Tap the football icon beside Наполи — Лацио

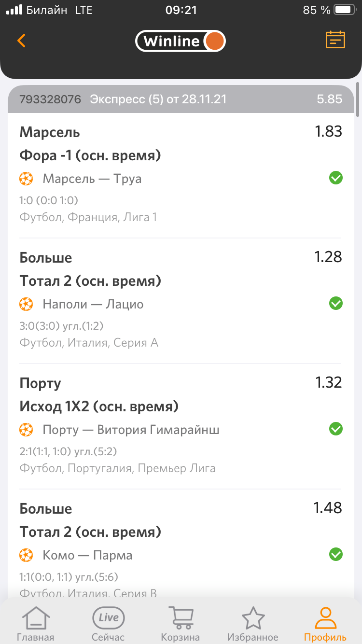point(26,304)
